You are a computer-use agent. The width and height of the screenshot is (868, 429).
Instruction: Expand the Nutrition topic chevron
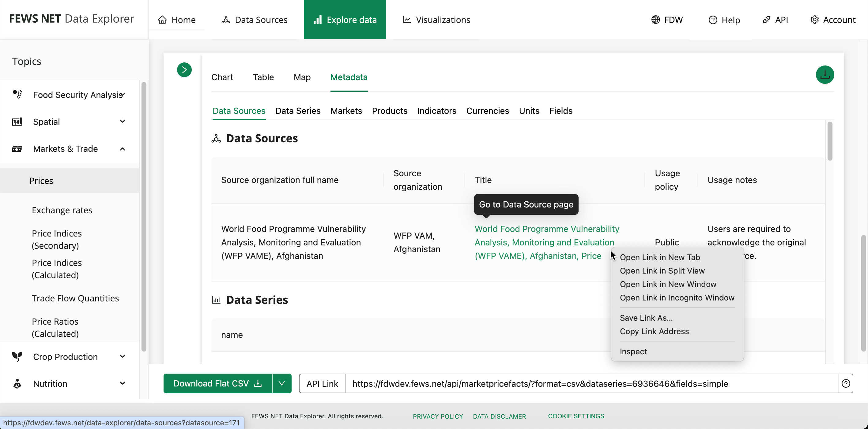tap(122, 383)
